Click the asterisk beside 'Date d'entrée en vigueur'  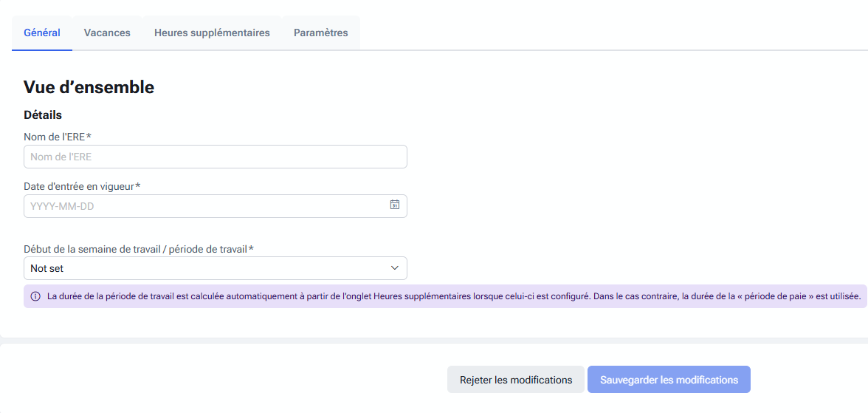tap(138, 186)
